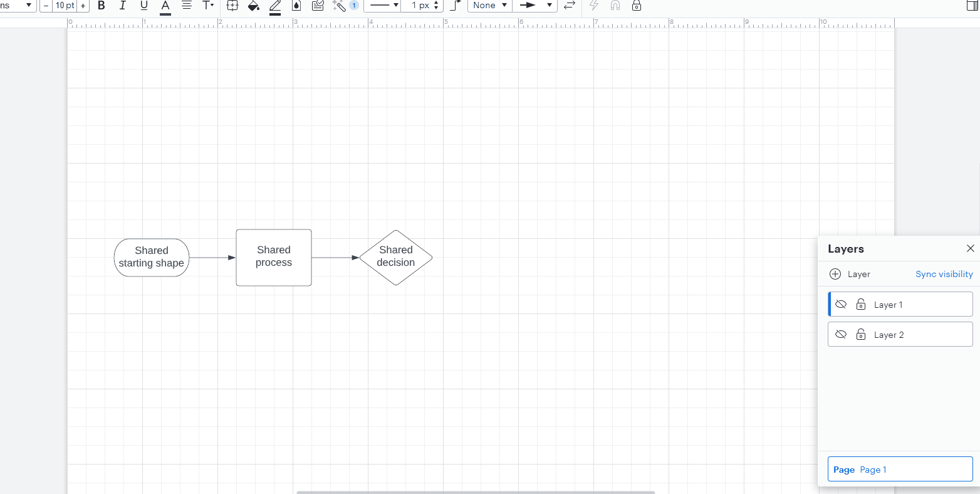Toggle the right side panel icon
This screenshot has width=980, height=494.
[x=972, y=6]
